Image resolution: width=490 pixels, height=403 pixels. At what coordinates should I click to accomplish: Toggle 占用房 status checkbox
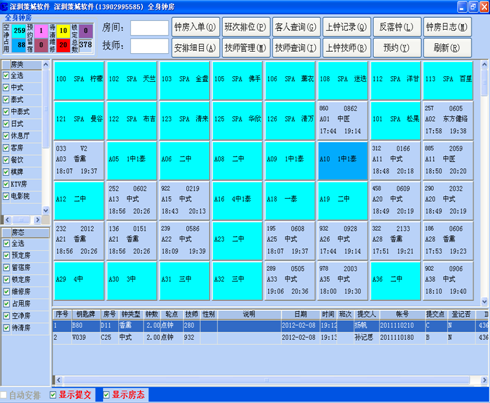click(x=6, y=304)
